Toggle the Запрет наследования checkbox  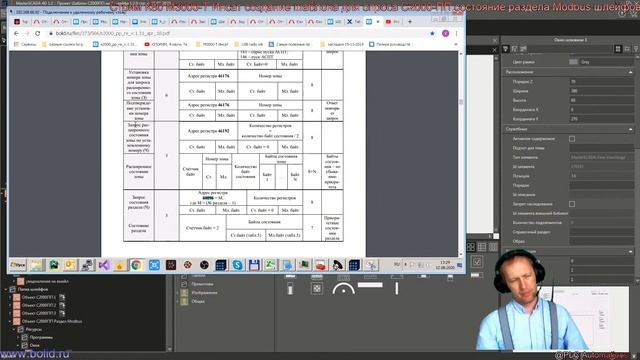click(572, 204)
